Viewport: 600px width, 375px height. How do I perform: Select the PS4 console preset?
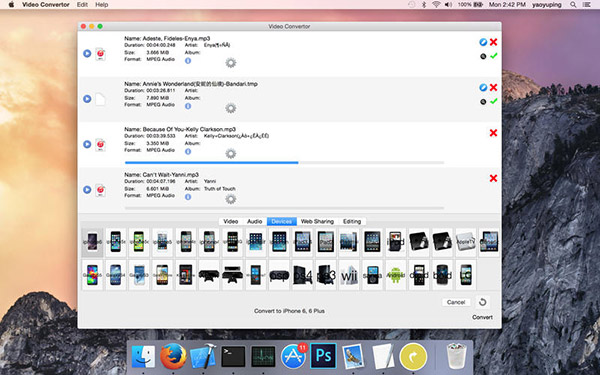(x=302, y=275)
